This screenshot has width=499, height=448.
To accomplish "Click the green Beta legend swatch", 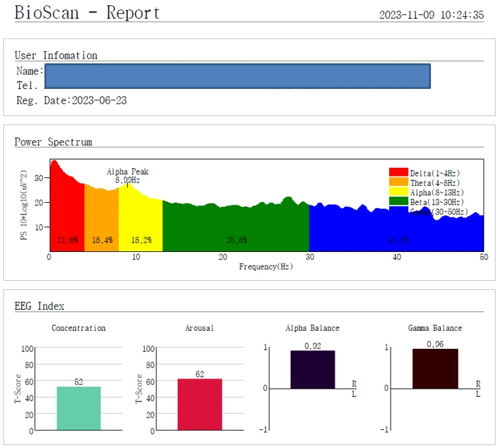I will point(399,201).
